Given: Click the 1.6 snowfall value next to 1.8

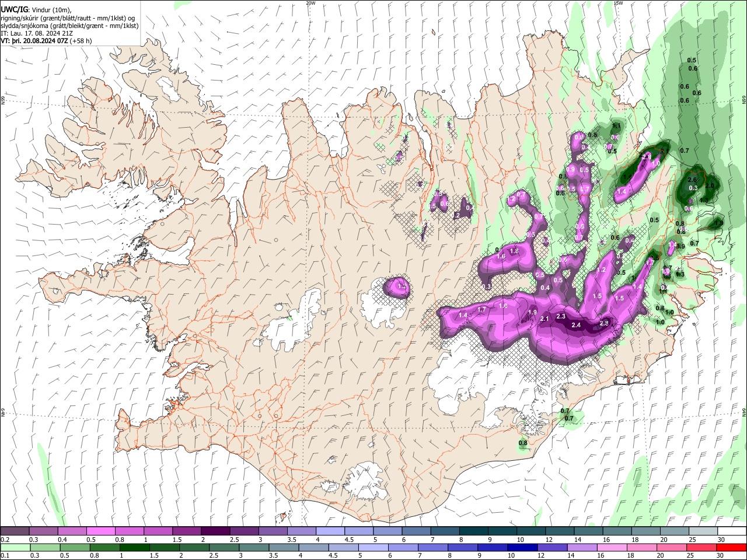Looking at the screenshot, I should coord(501,257).
